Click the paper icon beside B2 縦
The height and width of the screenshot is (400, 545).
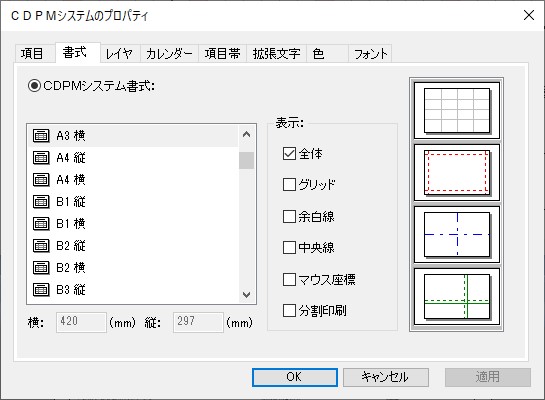[41, 246]
